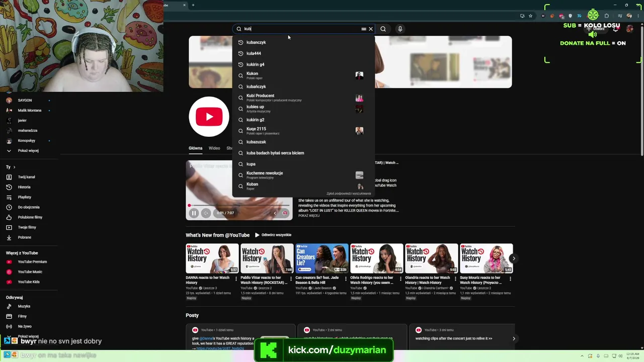Viewport: 644px width, 362px height.
Task: Open a new browser tab with plus button
Action: (193, 5)
